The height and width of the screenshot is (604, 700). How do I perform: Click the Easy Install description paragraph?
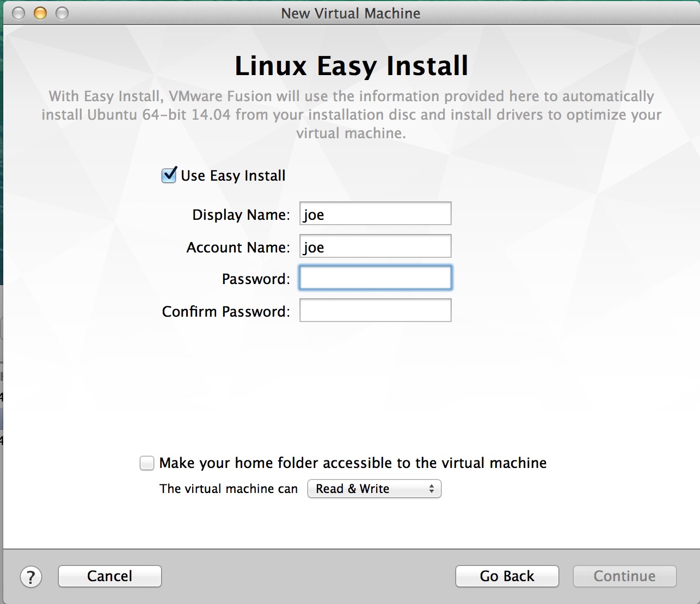351,115
